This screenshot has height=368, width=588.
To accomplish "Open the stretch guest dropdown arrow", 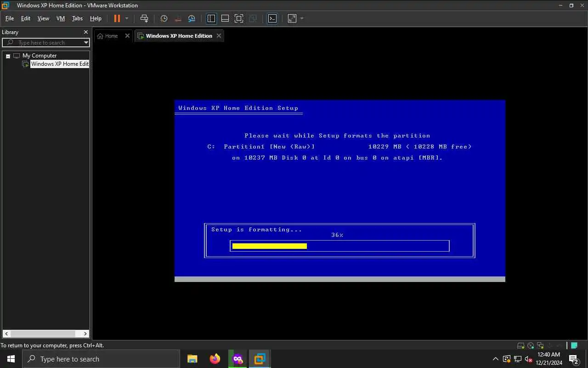I will pyautogui.click(x=302, y=18).
